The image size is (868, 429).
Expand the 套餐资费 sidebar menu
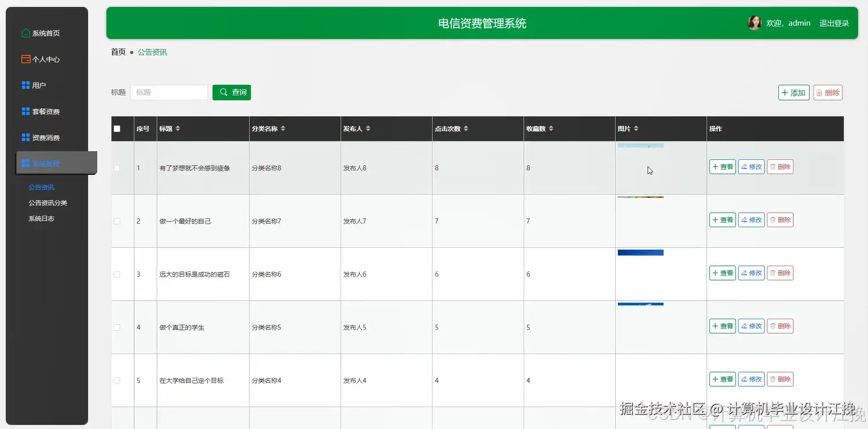[47, 112]
